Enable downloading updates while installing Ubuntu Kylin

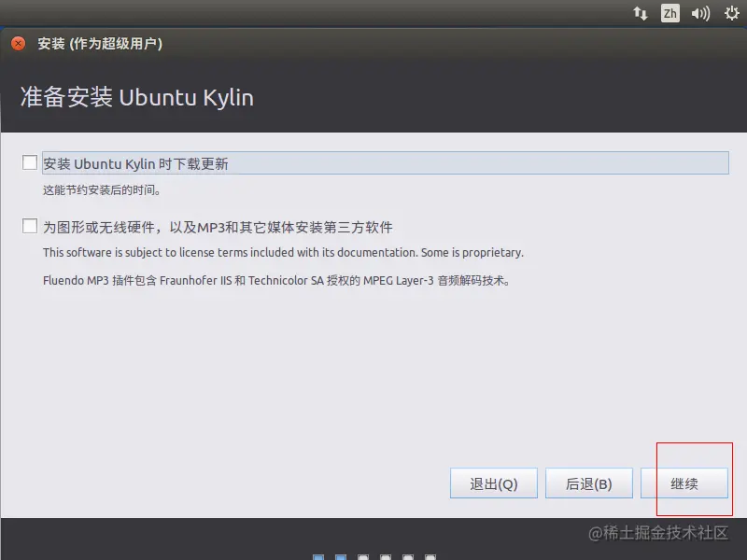30,162
